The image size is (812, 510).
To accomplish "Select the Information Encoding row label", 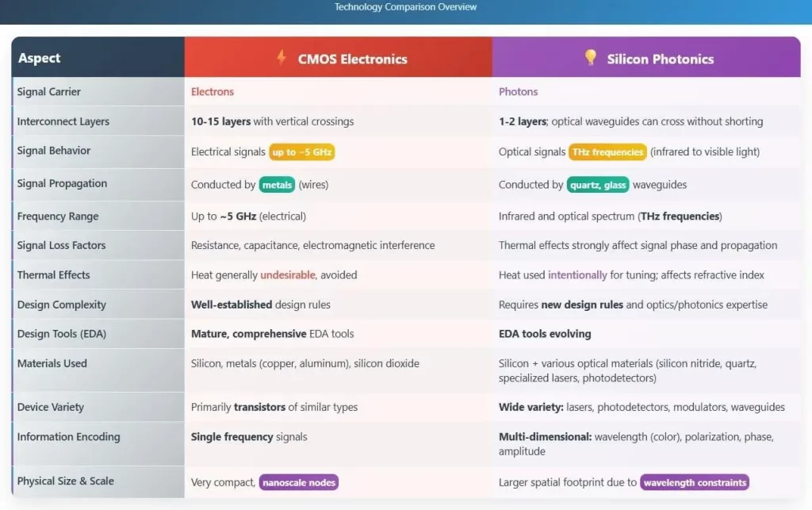I will pos(69,437).
